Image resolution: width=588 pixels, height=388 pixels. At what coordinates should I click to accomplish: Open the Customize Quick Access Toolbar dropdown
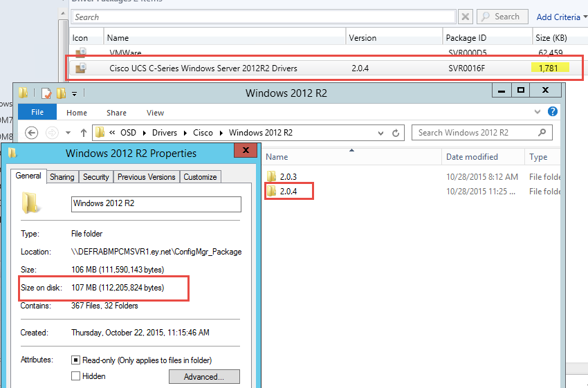(x=74, y=94)
